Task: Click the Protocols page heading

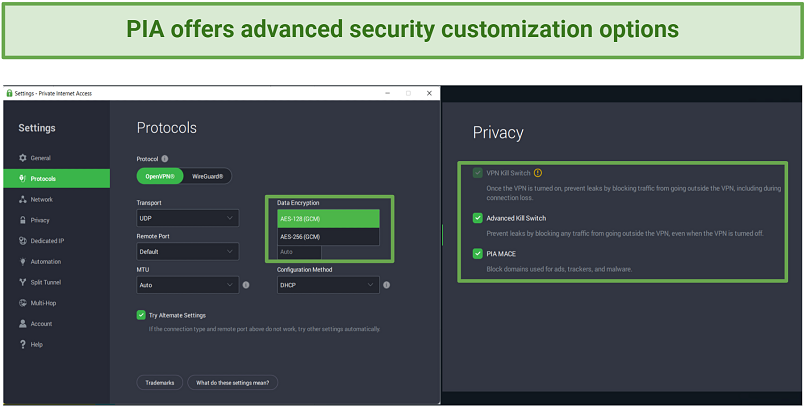Action: pyautogui.click(x=167, y=128)
